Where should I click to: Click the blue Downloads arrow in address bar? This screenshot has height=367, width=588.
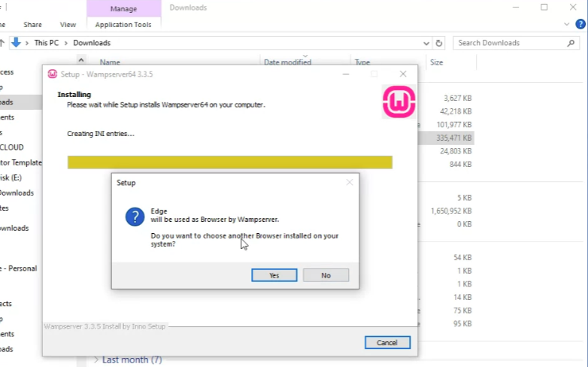(x=16, y=42)
